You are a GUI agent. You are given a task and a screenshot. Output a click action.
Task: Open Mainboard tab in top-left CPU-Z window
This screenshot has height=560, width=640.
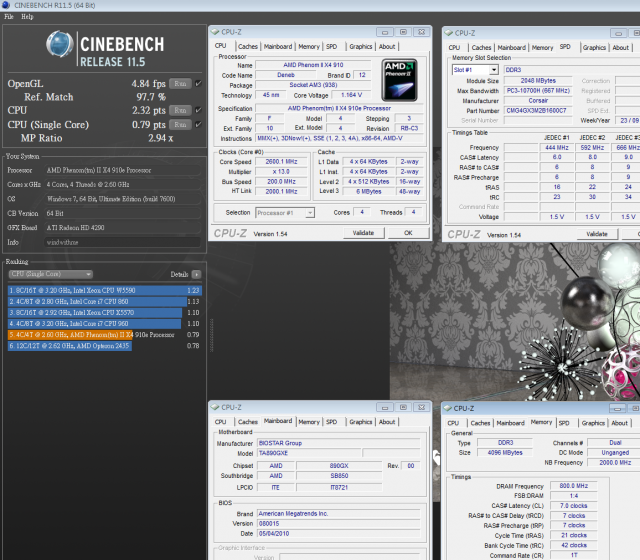[278, 47]
